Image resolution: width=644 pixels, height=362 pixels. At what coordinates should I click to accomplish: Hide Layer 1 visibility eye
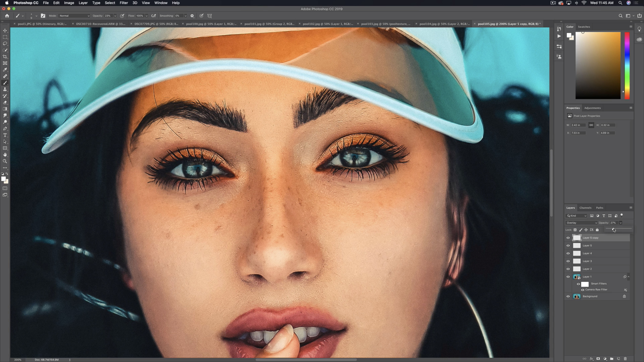coord(568,277)
